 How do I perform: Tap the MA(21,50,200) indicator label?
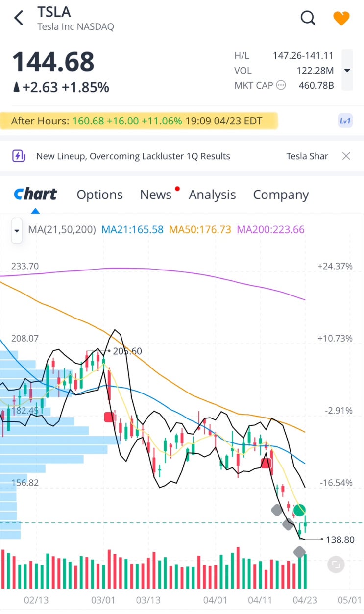click(62, 229)
